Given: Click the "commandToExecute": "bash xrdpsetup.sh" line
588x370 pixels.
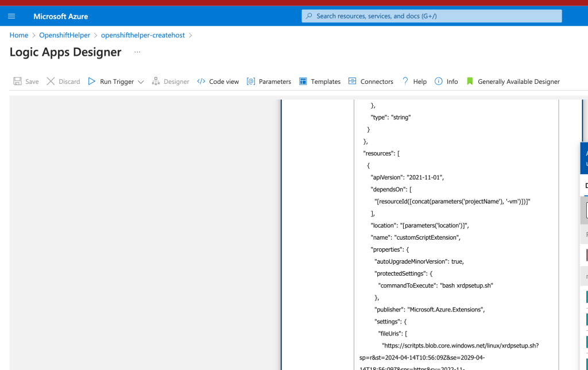Looking at the screenshot, I should (x=436, y=286).
